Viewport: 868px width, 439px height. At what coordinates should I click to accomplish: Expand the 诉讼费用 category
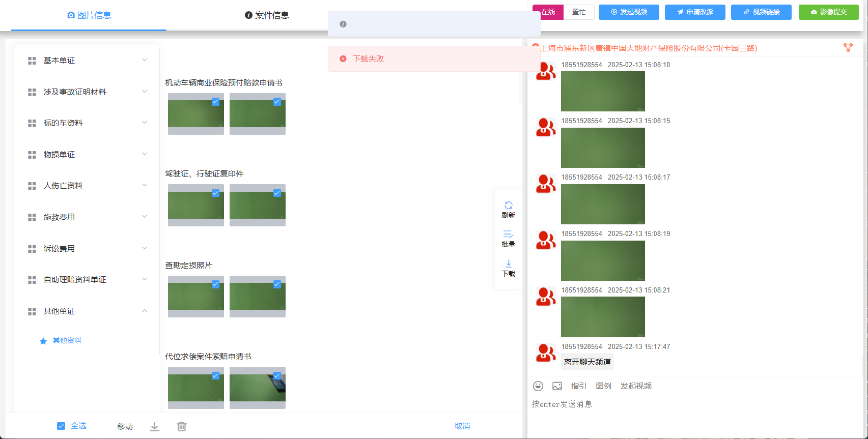pos(87,249)
